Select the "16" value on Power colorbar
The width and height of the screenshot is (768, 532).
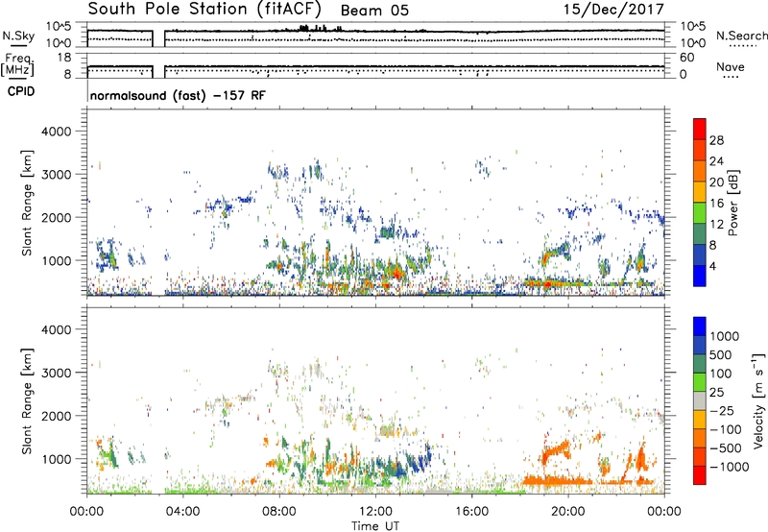(716, 204)
